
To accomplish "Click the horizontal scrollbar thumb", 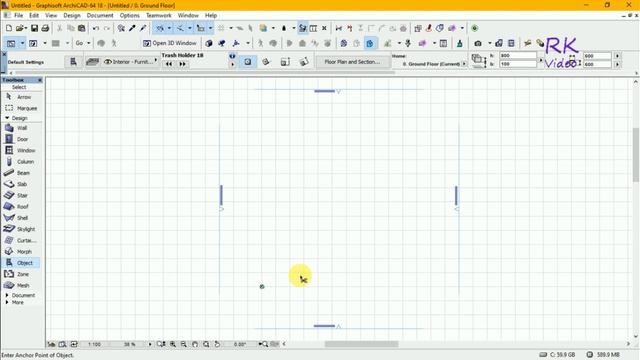I will point(361,344).
